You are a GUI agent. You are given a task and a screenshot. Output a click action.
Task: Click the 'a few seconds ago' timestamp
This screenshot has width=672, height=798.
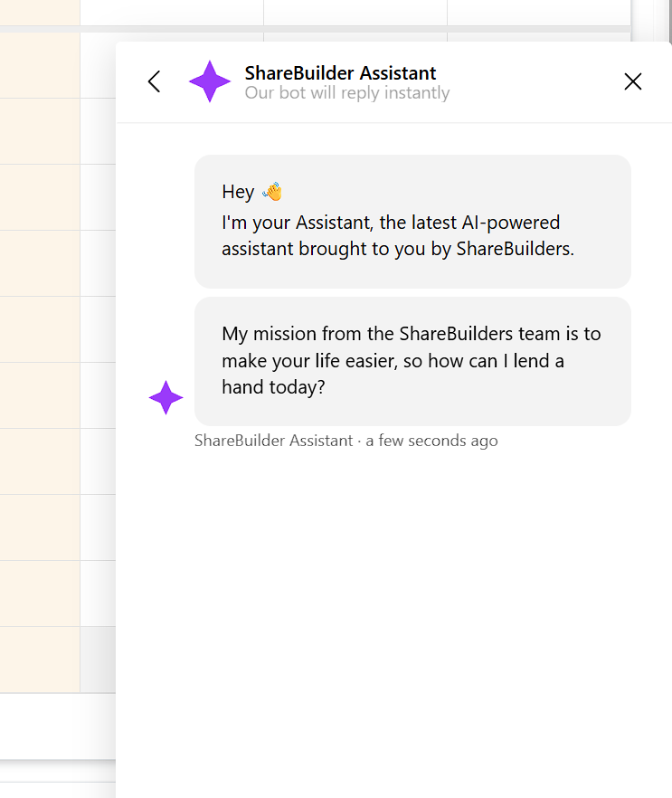coord(431,441)
